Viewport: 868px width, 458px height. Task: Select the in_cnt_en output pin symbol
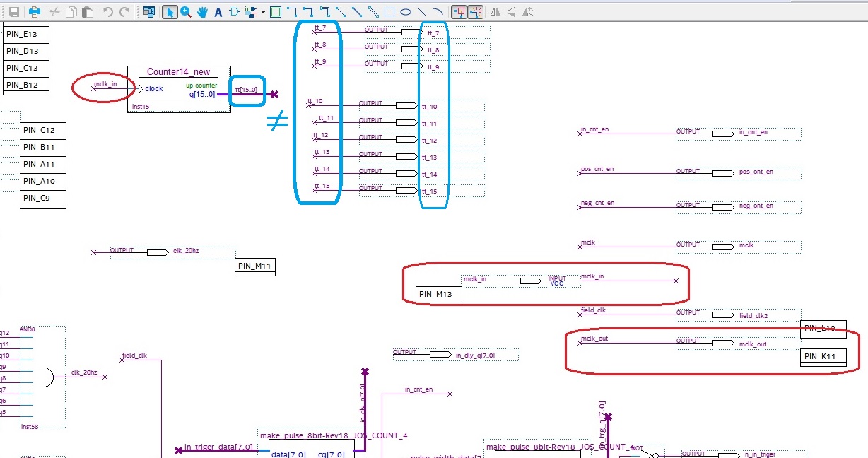722,134
